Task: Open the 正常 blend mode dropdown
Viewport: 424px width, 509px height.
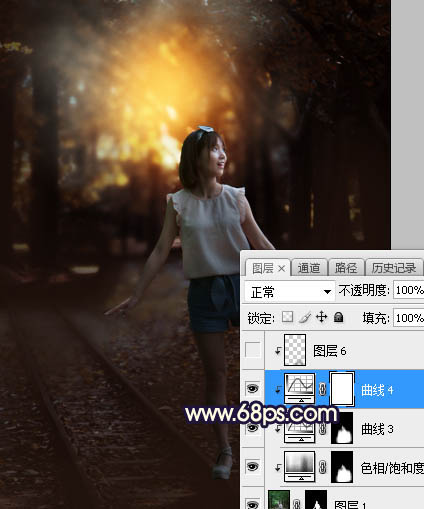Action: (289, 292)
